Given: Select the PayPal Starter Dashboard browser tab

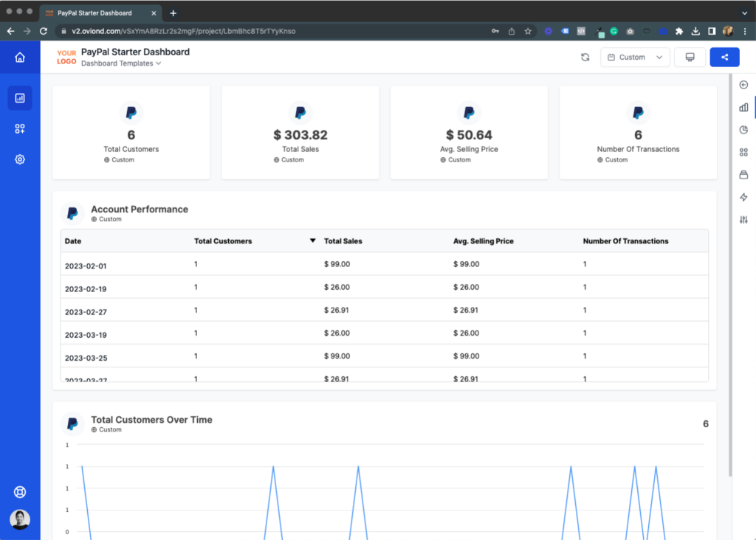Looking at the screenshot, I should [x=101, y=13].
